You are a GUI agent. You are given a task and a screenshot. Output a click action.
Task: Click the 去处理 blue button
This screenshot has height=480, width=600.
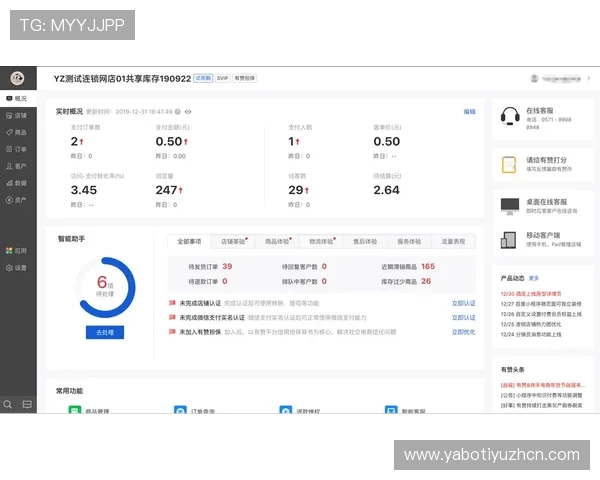pyautogui.click(x=105, y=332)
